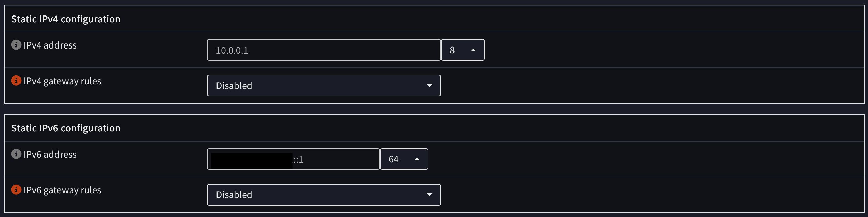The image size is (868, 217).
Task: Click the info icon beside IPv4 address
Action: (x=16, y=45)
